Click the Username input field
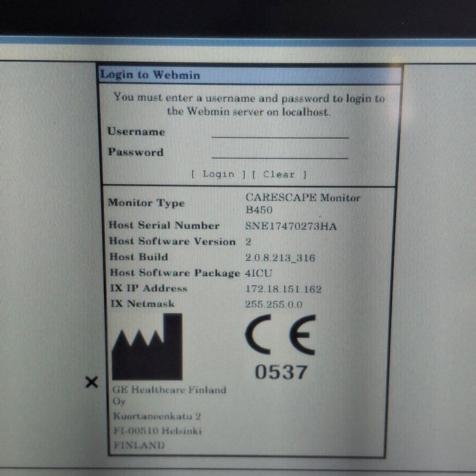476x476 pixels. pyautogui.click(x=280, y=132)
